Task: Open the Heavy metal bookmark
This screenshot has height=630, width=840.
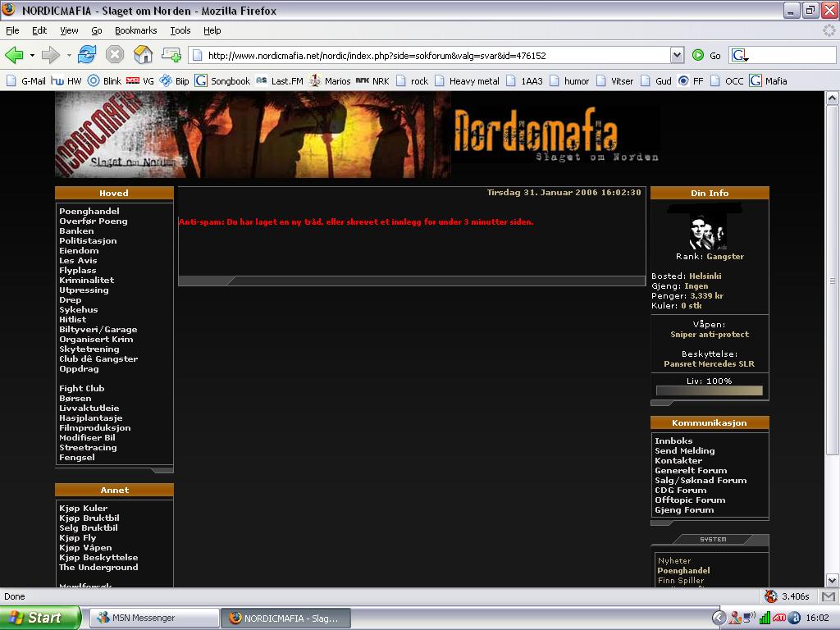Action: point(467,81)
